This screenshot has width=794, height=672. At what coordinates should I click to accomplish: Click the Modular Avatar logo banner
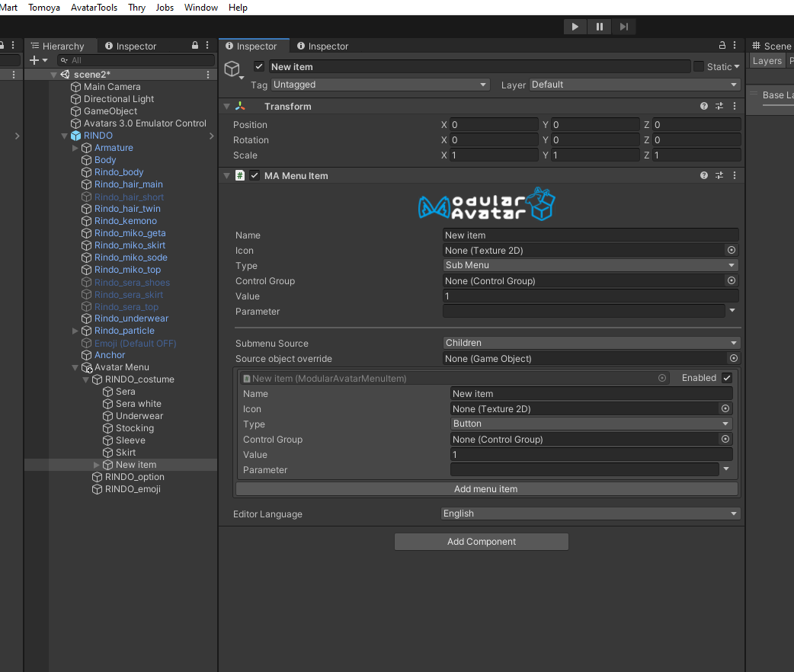point(487,204)
